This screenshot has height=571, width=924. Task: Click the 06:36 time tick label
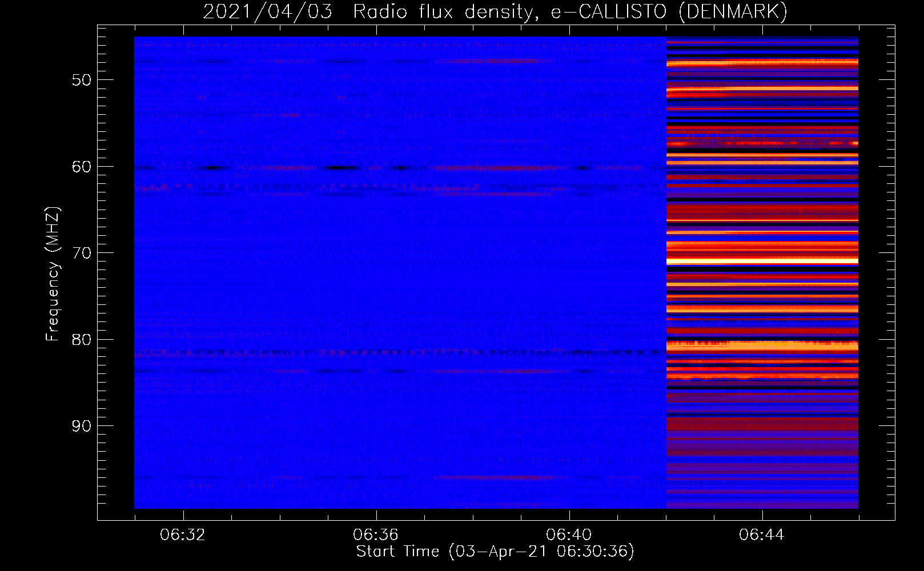(376, 535)
